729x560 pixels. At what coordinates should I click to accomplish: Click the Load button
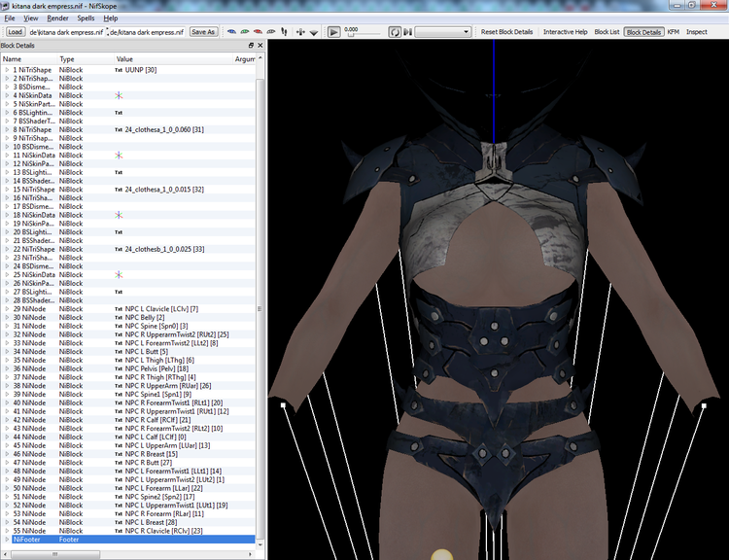click(15, 32)
